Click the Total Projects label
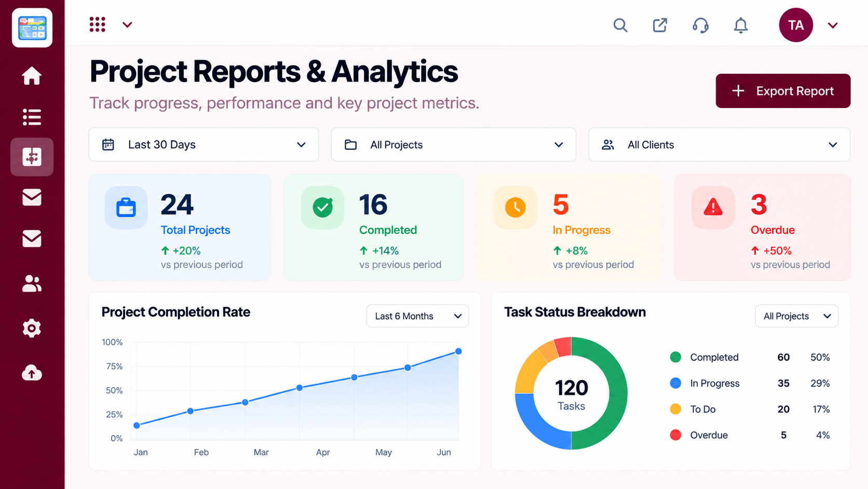Image resolution: width=868 pixels, height=489 pixels. [195, 230]
